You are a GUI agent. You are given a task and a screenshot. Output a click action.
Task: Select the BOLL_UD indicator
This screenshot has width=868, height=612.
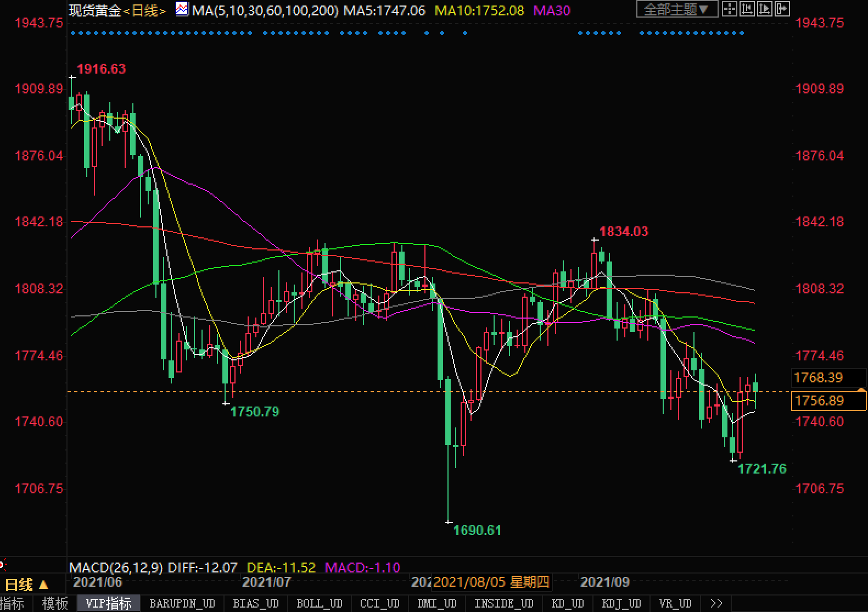[319, 603]
